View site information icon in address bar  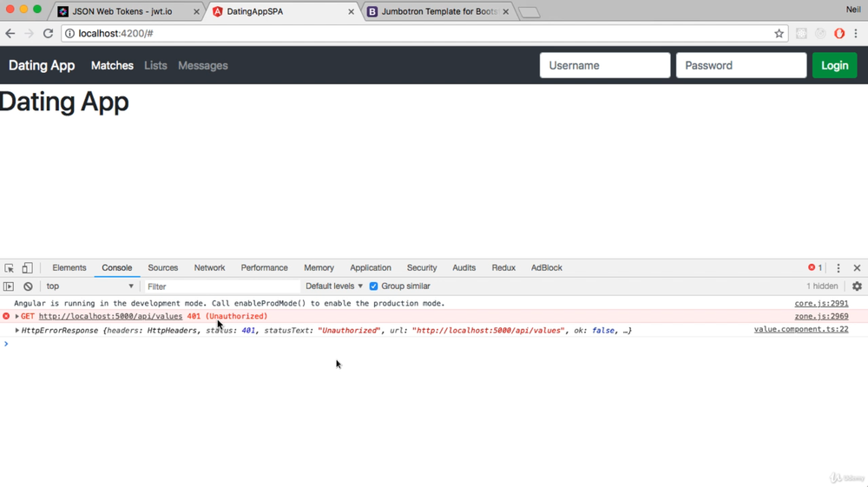(69, 33)
